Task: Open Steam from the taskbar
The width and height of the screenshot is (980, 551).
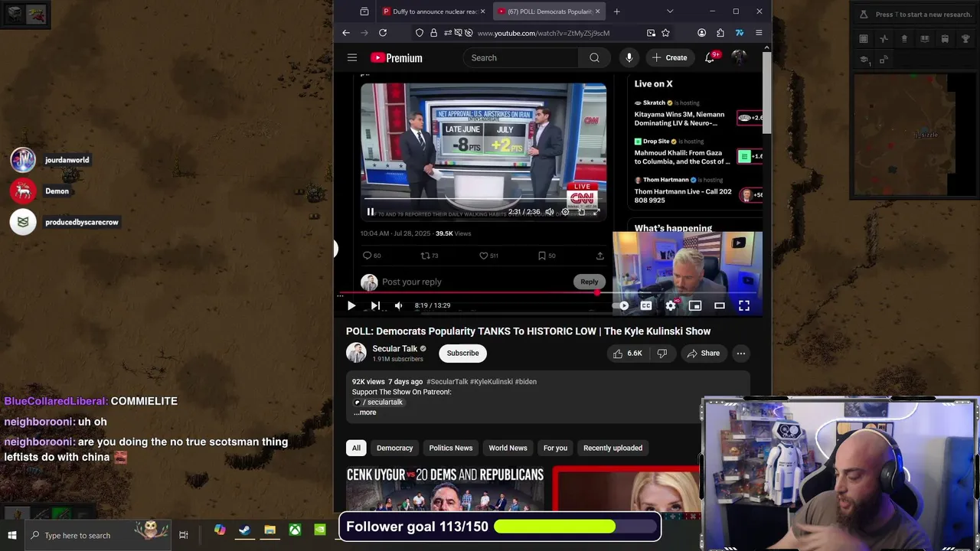Action: click(244, 530)
